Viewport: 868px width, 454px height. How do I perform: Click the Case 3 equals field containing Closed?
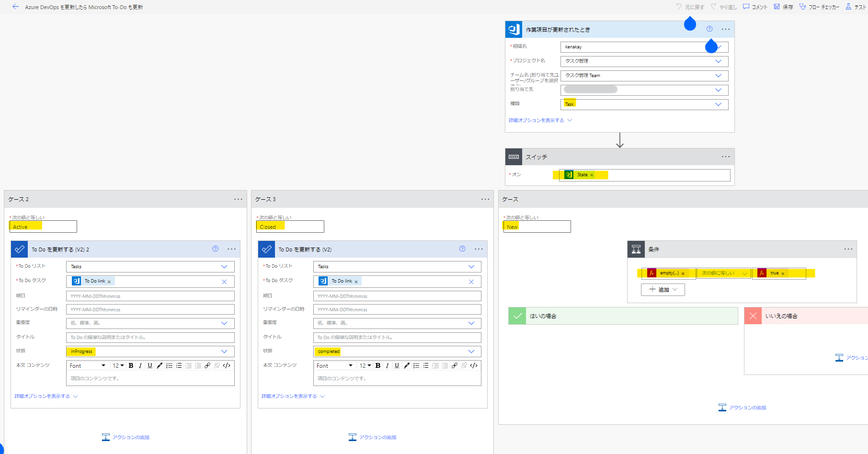pyautogui.click(x=290, y=227)
